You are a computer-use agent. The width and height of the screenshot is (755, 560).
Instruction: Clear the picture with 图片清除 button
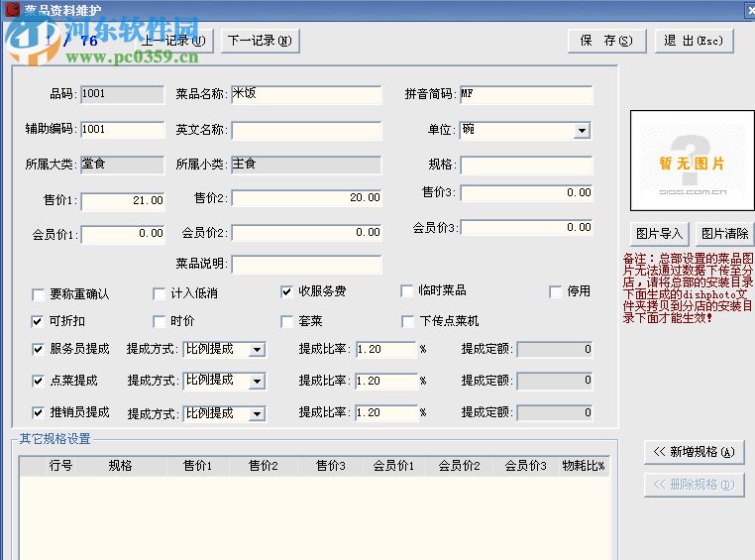pos(725,234)
